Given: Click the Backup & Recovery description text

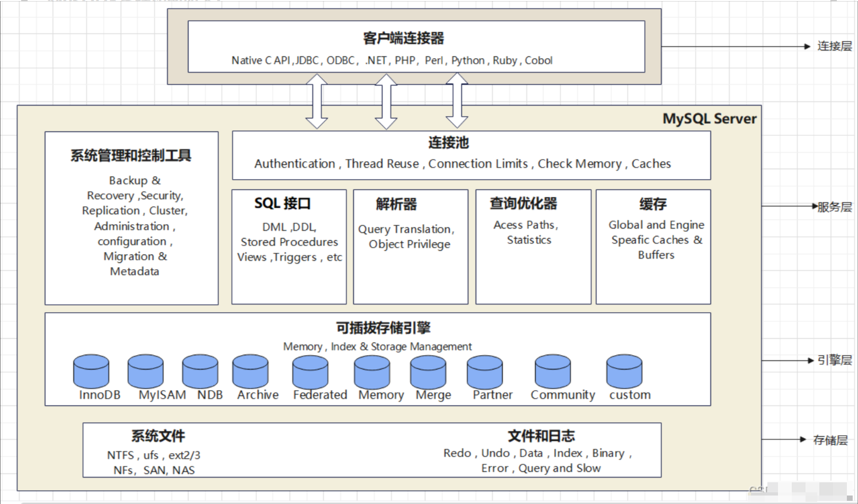Looking at the screenshot, I should (x=135, y=226).
